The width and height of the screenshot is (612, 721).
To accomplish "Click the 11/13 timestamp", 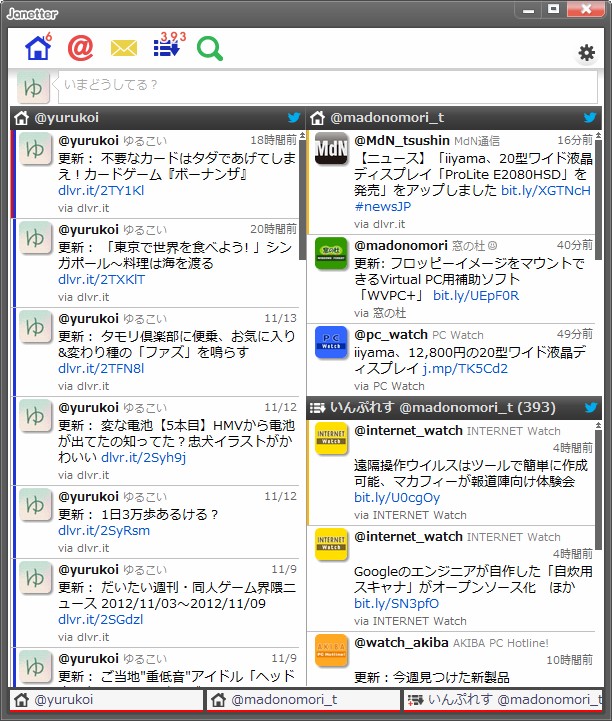I will (x=280, y=318).
